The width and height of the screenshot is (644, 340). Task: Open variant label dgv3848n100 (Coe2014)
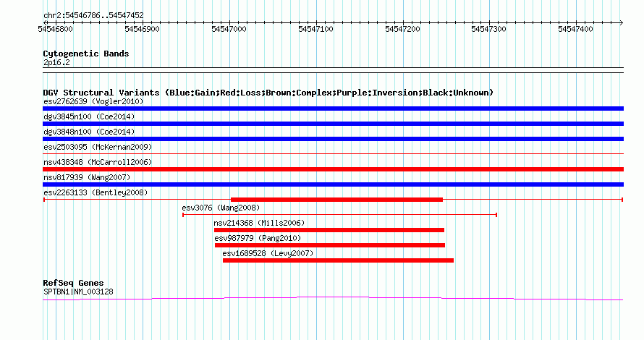point(89,132)
